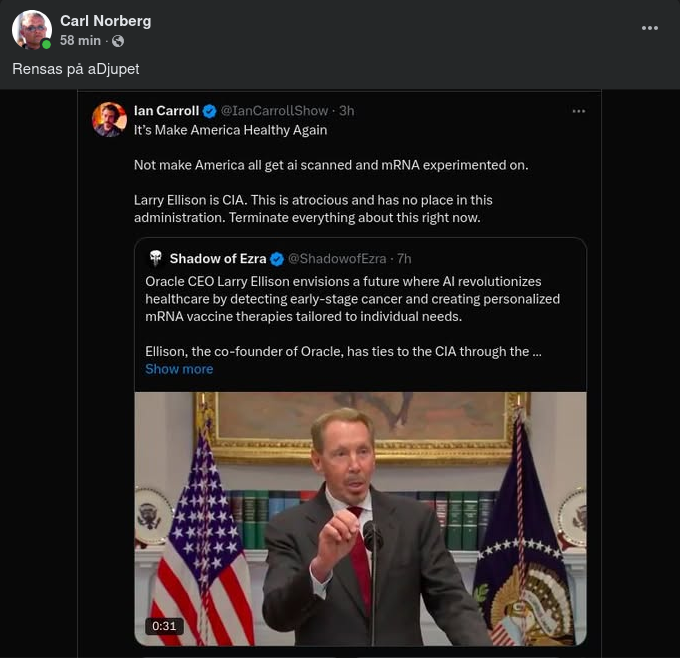Open Carl Norberg profile name link
Image resolution: width=680 pixels, height=658 pixels.
[105, 21]
